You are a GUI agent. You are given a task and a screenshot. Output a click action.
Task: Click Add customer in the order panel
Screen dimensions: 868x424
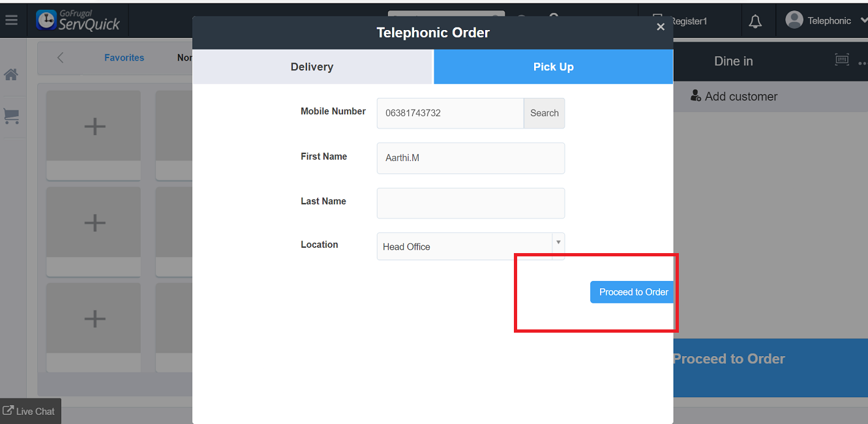tap(734, 97)
